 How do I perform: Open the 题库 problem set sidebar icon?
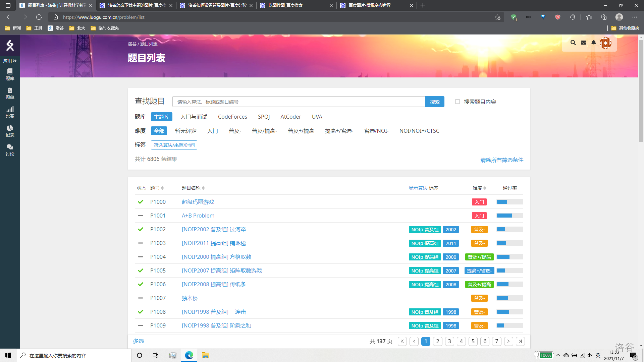coord(10,74)
